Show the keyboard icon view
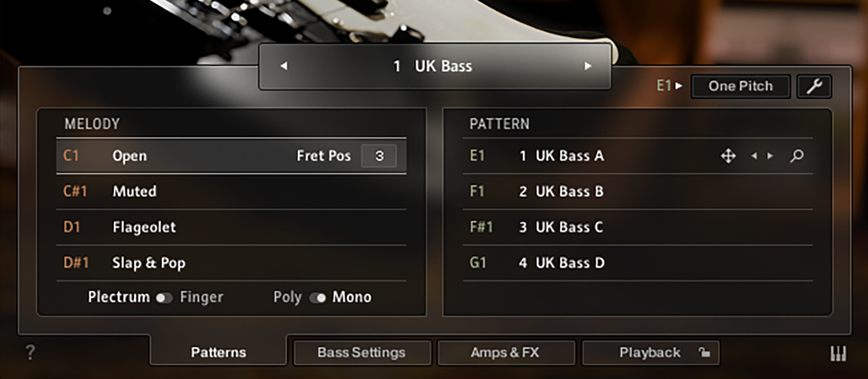Viewport: 868px width, 379px height. click(x=838, y=354)
